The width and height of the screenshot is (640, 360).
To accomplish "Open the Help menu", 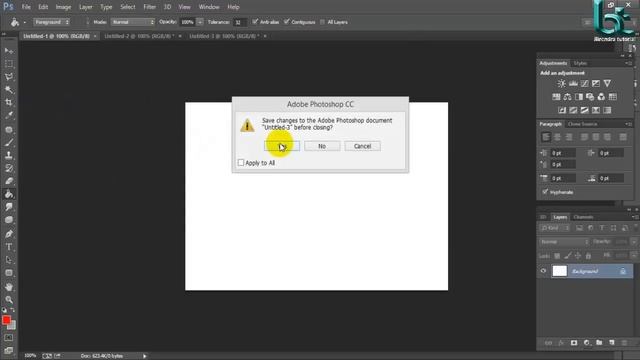I will coord(233,7).
